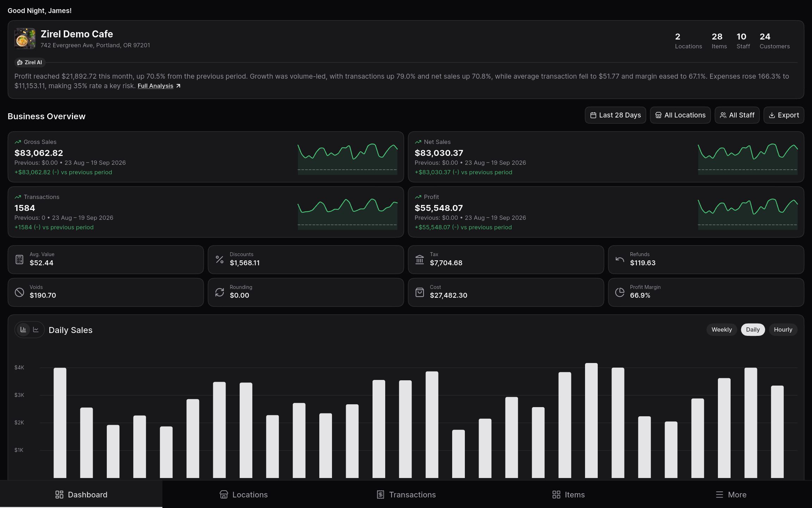Click the Profit sparkline chart
This screenshot has height=508, width=812.
(748, 214)
